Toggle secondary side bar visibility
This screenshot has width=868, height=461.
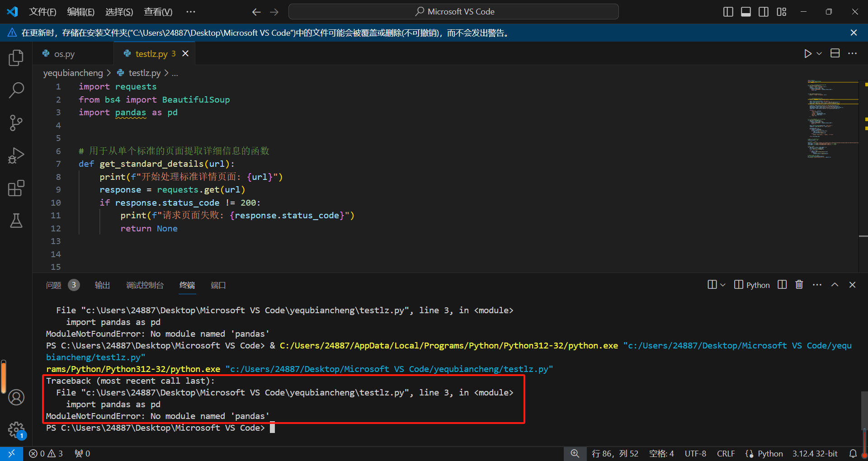pos(764,12)
